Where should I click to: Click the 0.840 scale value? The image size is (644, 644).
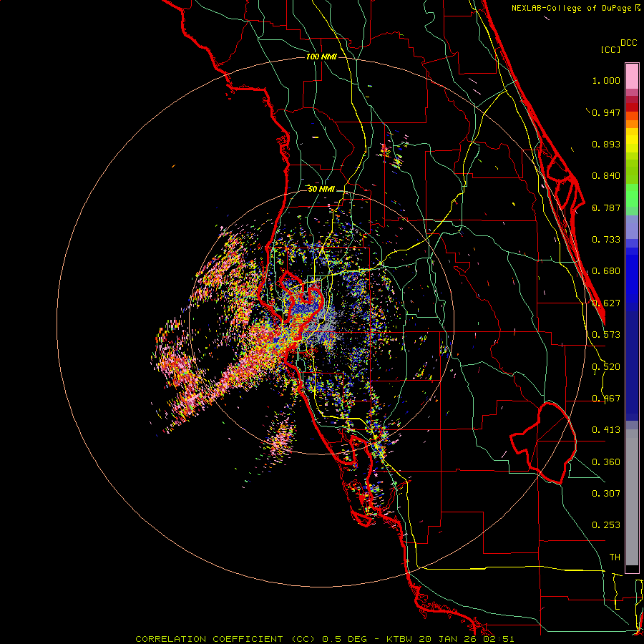pos(606,176)
